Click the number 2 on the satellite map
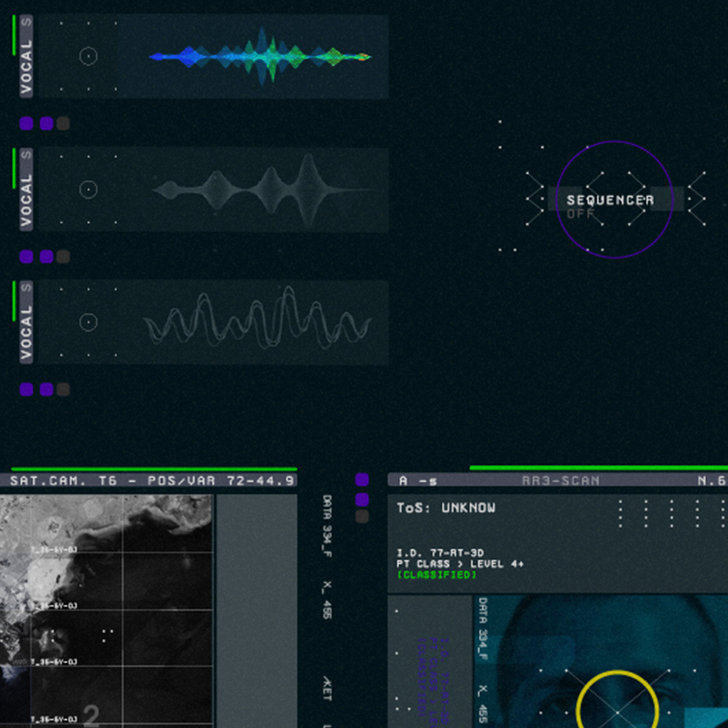This screenshot has width=728, height=728. pos(91,716)
